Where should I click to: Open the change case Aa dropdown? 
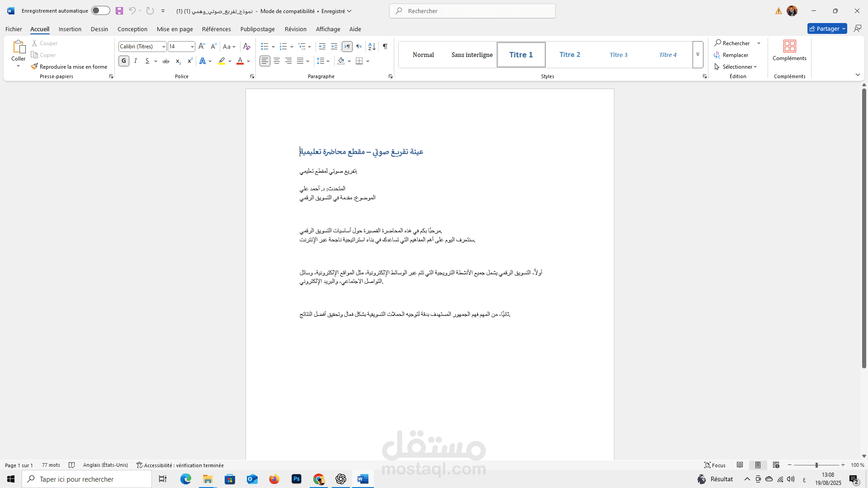(x=229, y=47)
